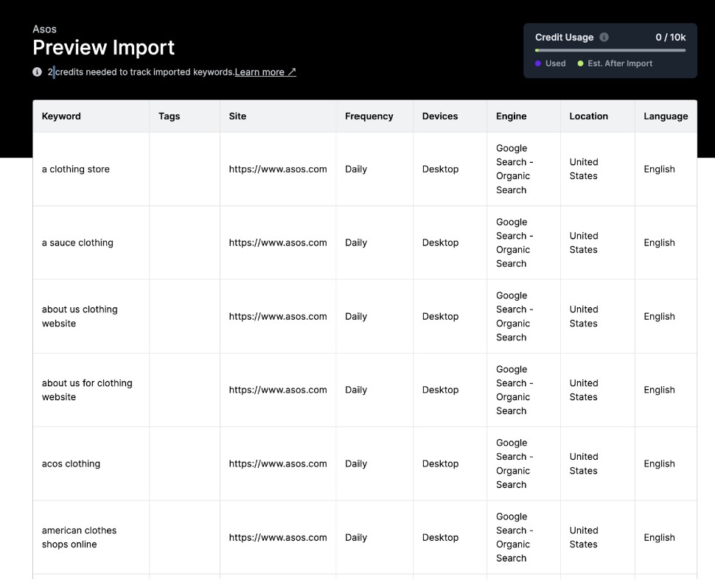The width and height of the screenshot is (715, 588).
Task: Select 'american clothes shops online' keyword
Action: click(80, 537)
